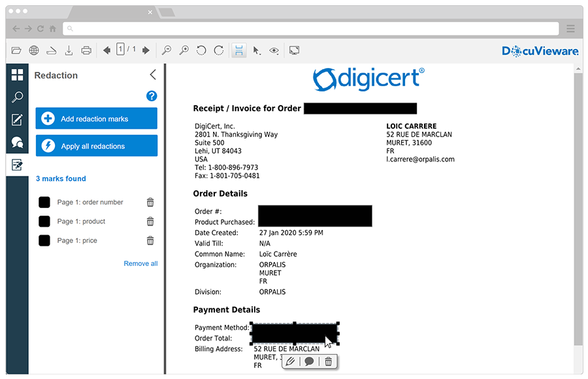
Task: Delete selected redaction from popup toolbar
Action: click(x=328, y=361)
